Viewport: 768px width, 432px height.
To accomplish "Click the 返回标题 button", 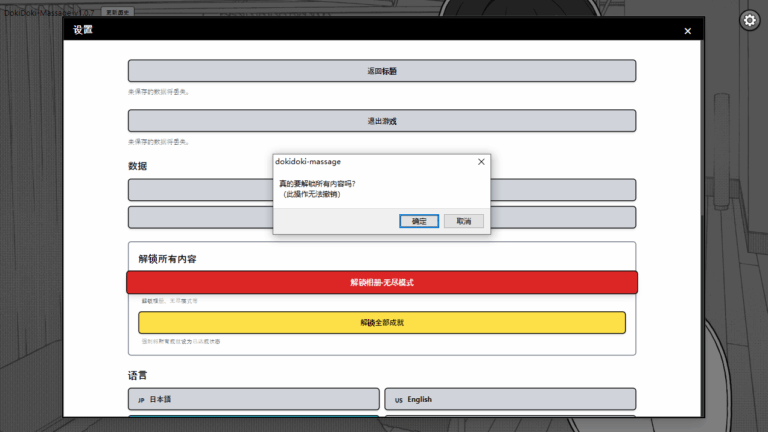I will [x=381, y=71].
